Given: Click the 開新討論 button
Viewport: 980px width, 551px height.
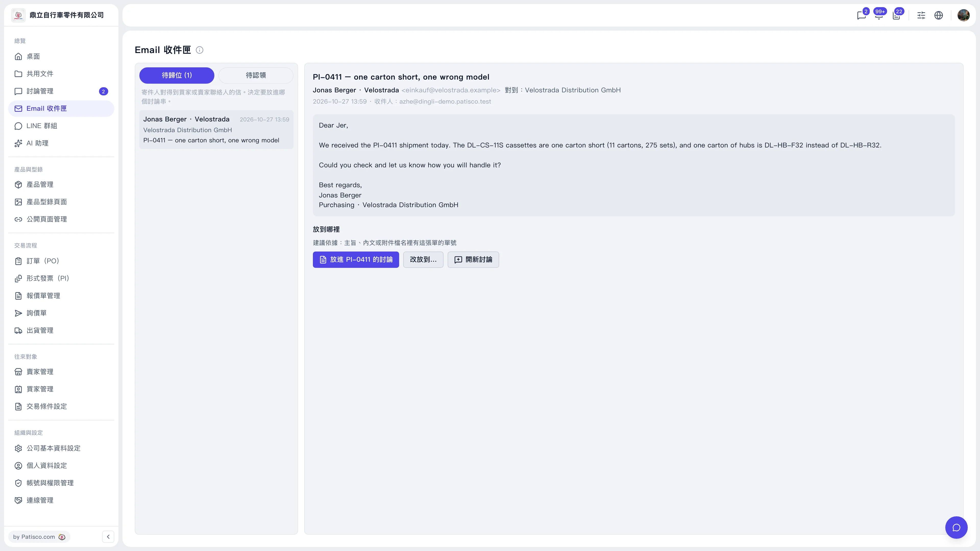Looking at the screenshot, I should [x=473, y=260].
